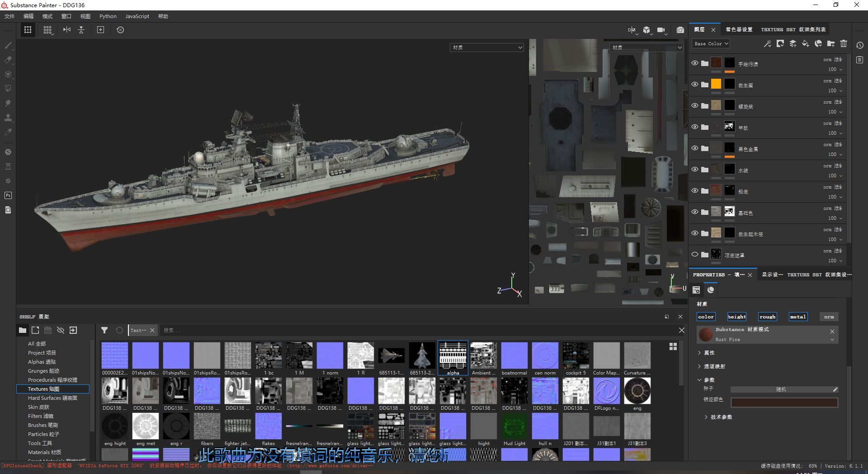Select the Eraser tool in left toolbar

coord(8,60)
